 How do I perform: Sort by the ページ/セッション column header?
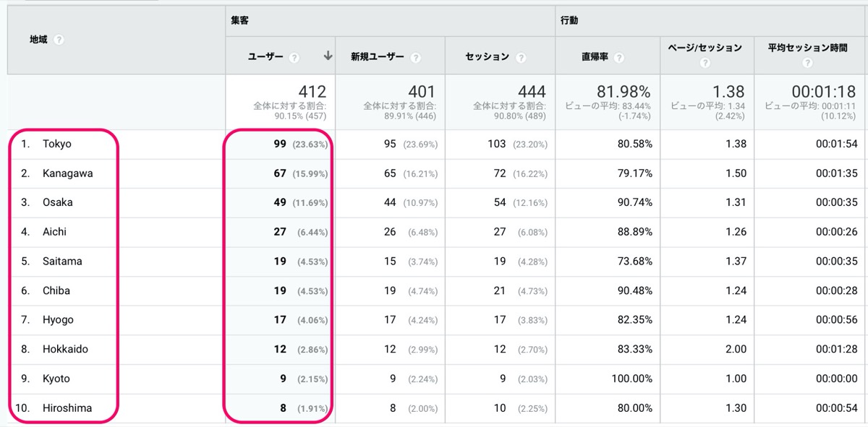click(707, 48)
